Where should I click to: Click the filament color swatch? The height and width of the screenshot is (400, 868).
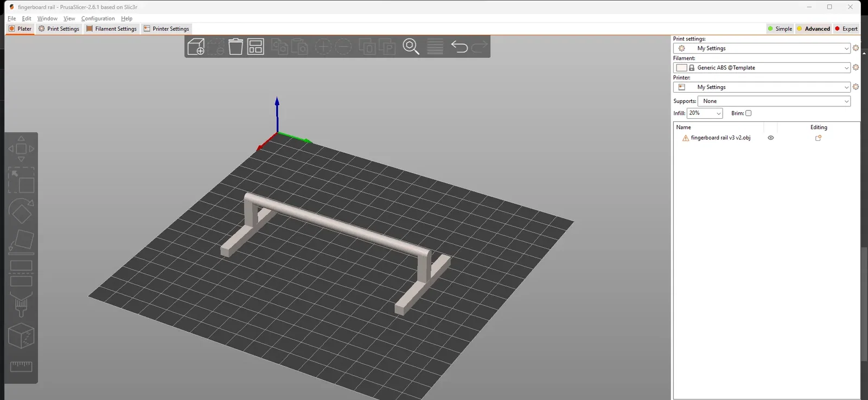coord(681,68)
